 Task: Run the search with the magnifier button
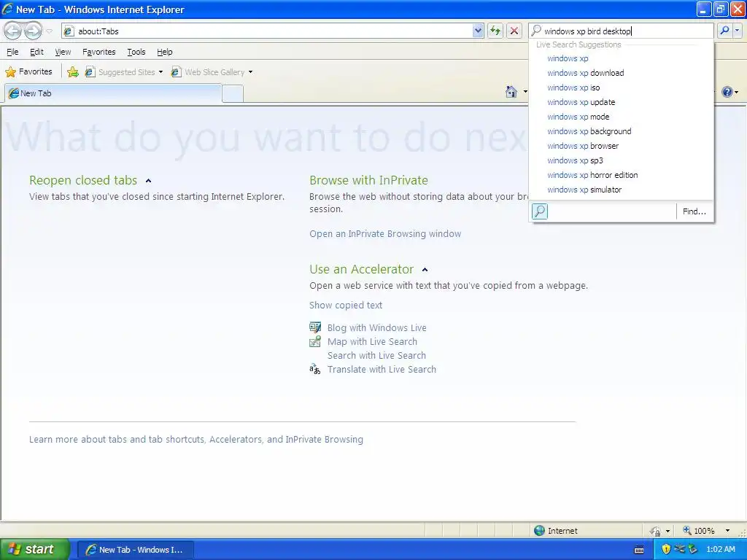[x=724, y=31]
